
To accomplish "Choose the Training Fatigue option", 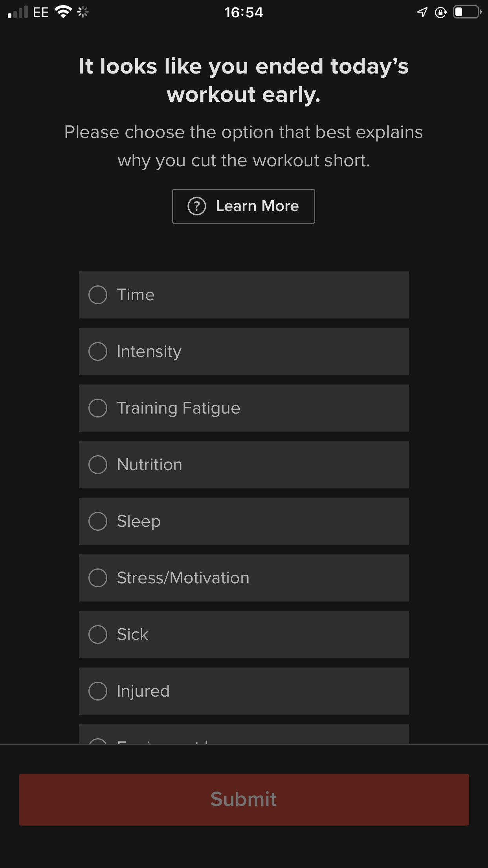I will pos(244,408).
